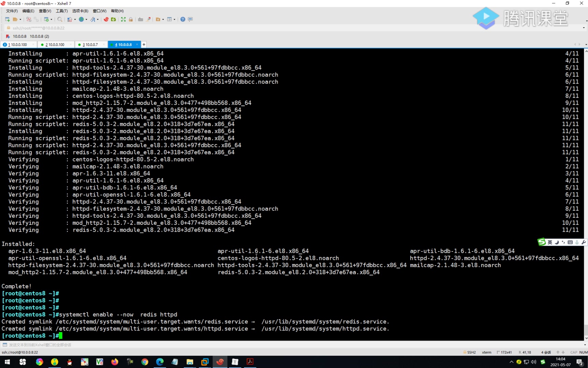This screenshot has width=588, height=368.
Task: Lock the screen with the padlock icon
Action: click(x=131, y=19)
